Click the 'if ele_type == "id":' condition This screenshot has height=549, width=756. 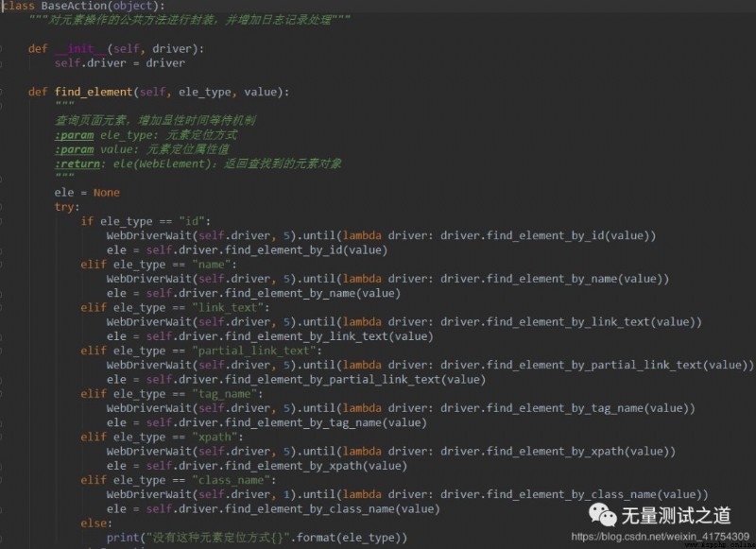coord(146,221)
